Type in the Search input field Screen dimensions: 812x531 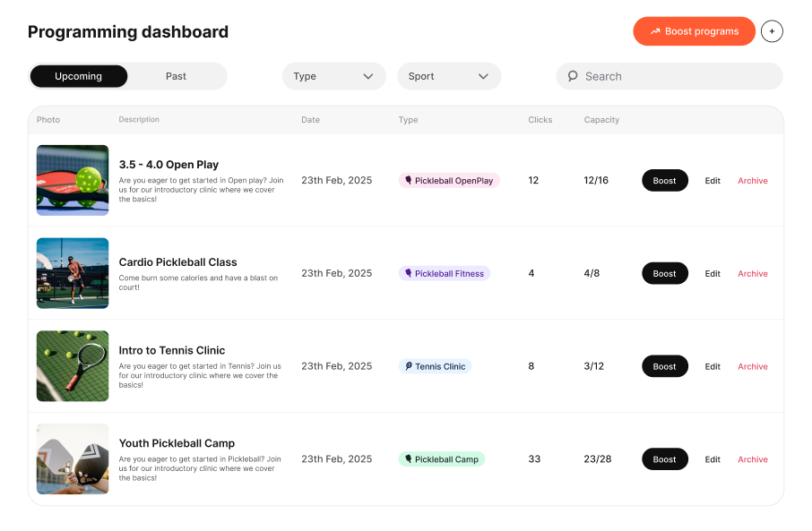tap(677, 76)
